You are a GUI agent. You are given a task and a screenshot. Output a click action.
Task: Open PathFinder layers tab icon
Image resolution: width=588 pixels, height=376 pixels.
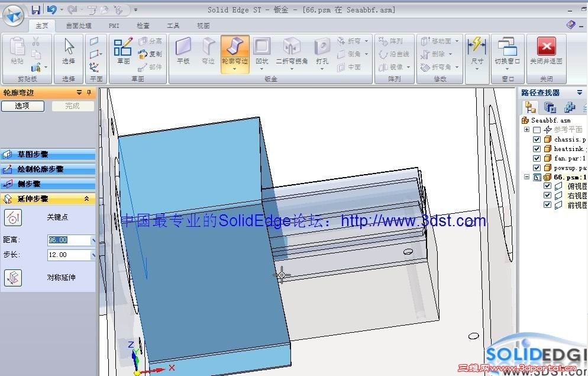550,108
